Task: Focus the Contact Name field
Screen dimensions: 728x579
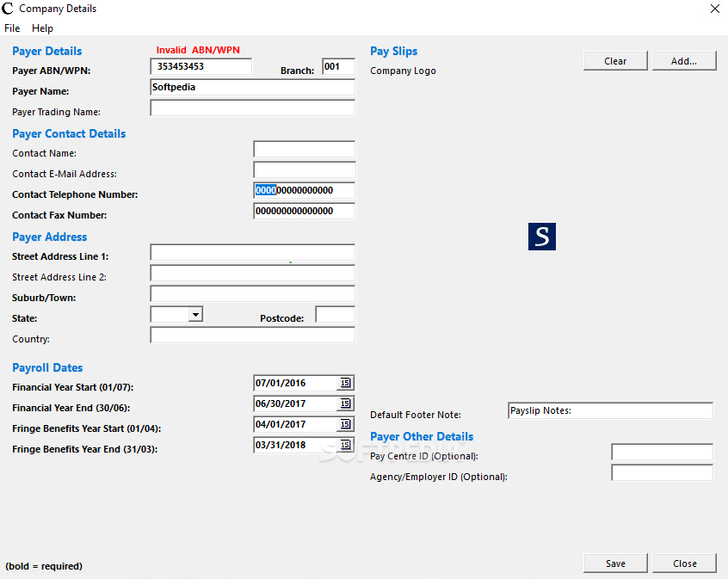Action: tap(304, 149)
